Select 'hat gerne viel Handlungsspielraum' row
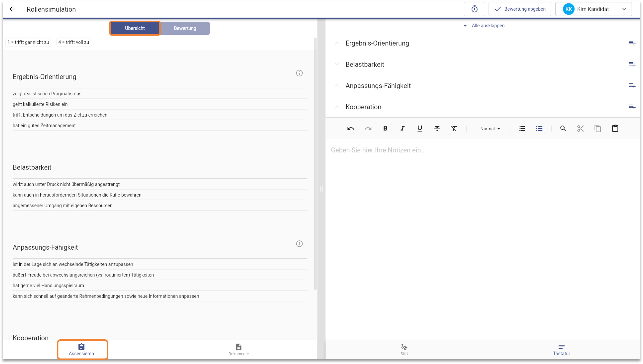The height and width of the screenshot is (364, 643). click(160, 285)
